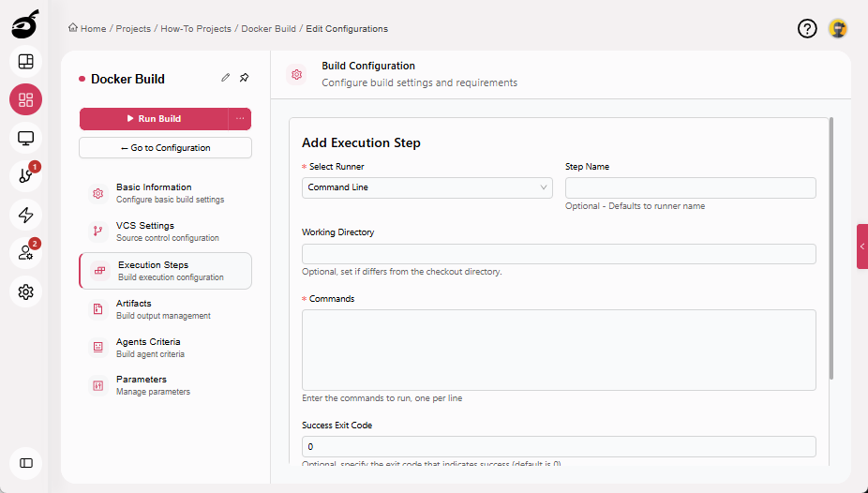The width and height of the screenshot is (868, 493).
Task: Click the Build Configuration gear icon in header
Action: pyautogui.click(x=297, y=74)
